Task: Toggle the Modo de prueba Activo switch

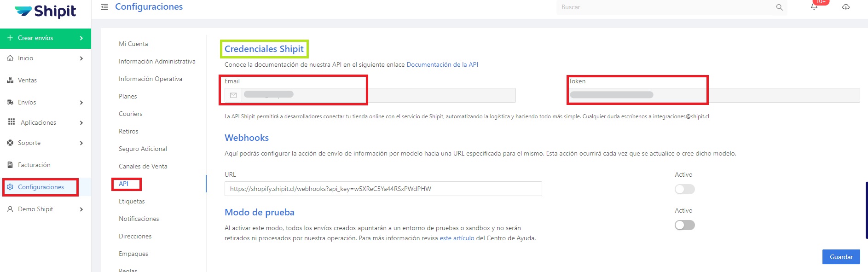Action: [685, 225]
